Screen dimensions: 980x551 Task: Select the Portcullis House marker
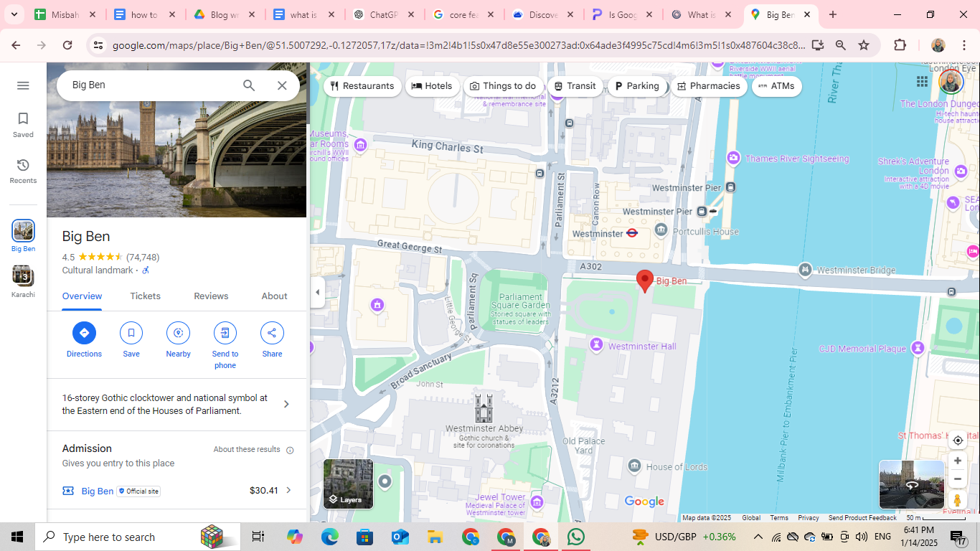[661, 230]
